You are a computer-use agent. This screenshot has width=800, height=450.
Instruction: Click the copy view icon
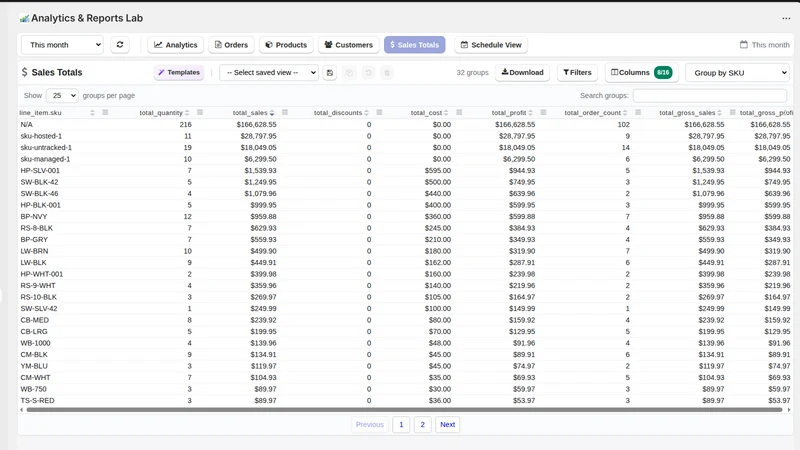[x=349, y=73]
